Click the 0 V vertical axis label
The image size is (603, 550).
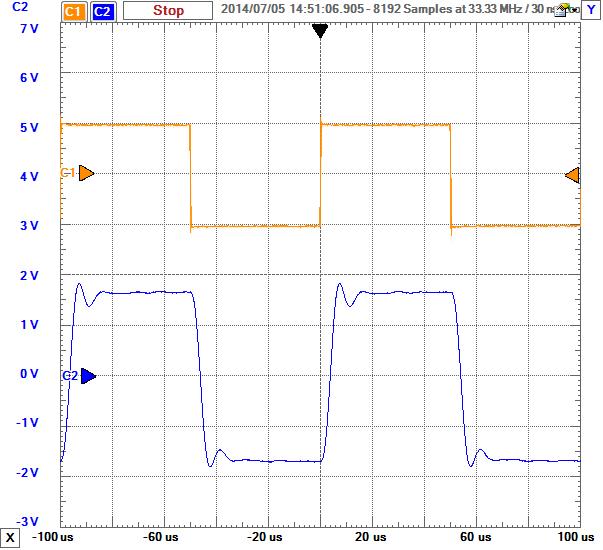(29, 374)
